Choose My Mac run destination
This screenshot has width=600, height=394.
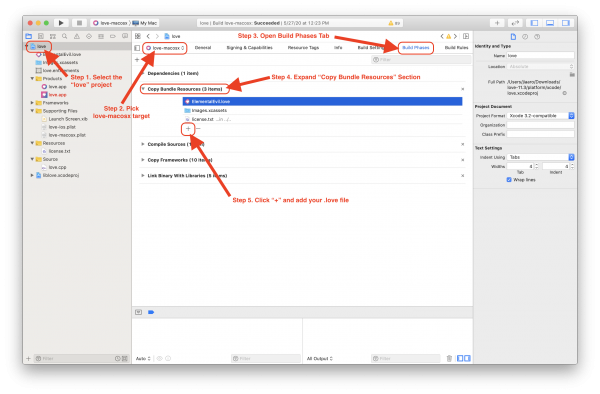pos(145,23)
